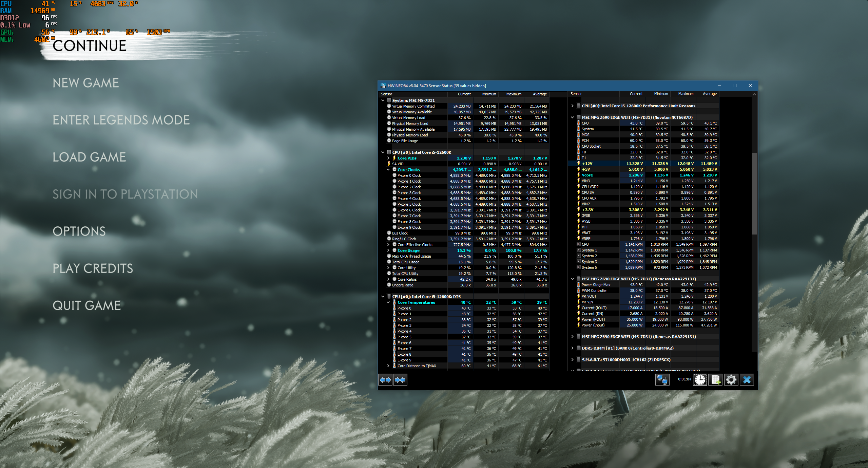Select LOAD GAME in the game menu

[x=89, y=157]
